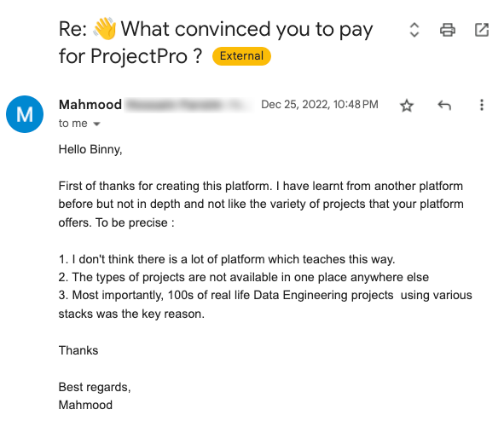Click the email subject line text
504x421 pixels.
[216, 43]
